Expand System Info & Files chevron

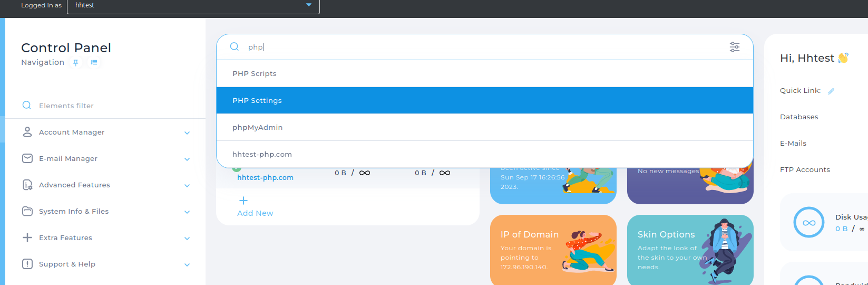[187, 212]
